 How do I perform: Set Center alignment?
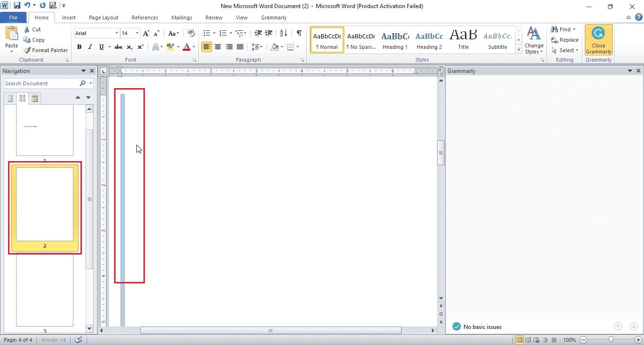tap(218, 47)
